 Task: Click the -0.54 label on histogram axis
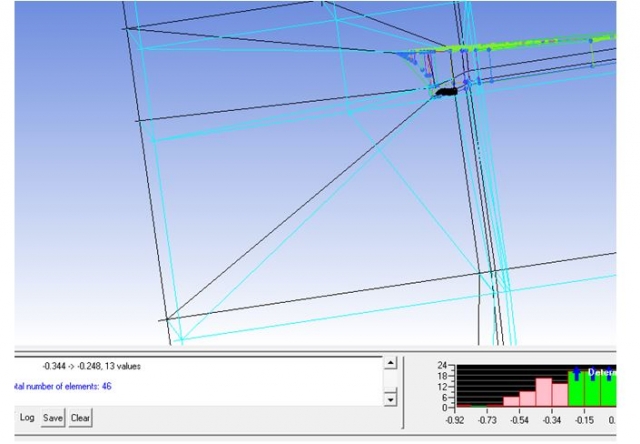point(519,422)
